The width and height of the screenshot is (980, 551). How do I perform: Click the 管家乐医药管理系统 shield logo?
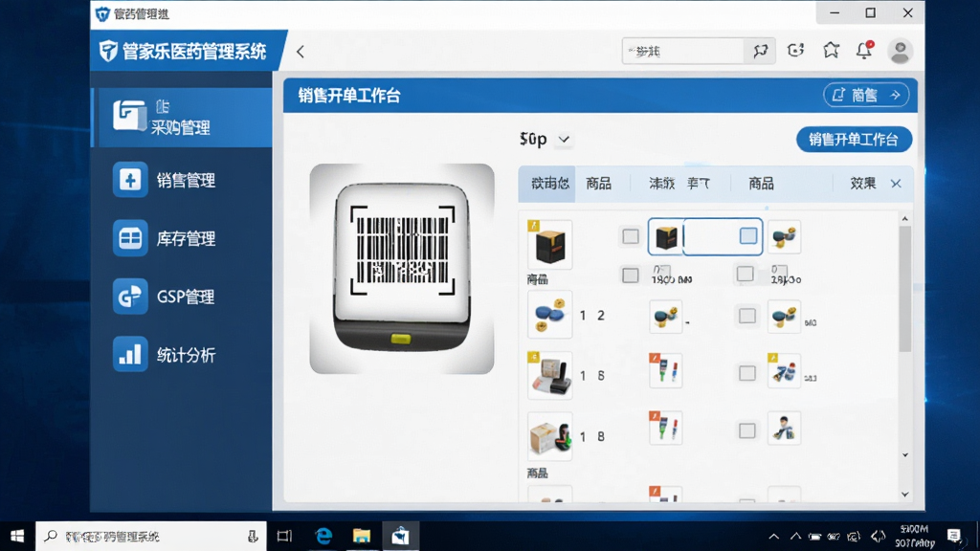pos(108,51)
